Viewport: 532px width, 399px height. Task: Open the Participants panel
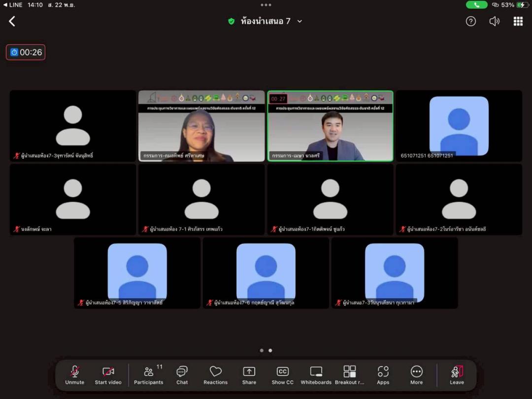(148, 375)
